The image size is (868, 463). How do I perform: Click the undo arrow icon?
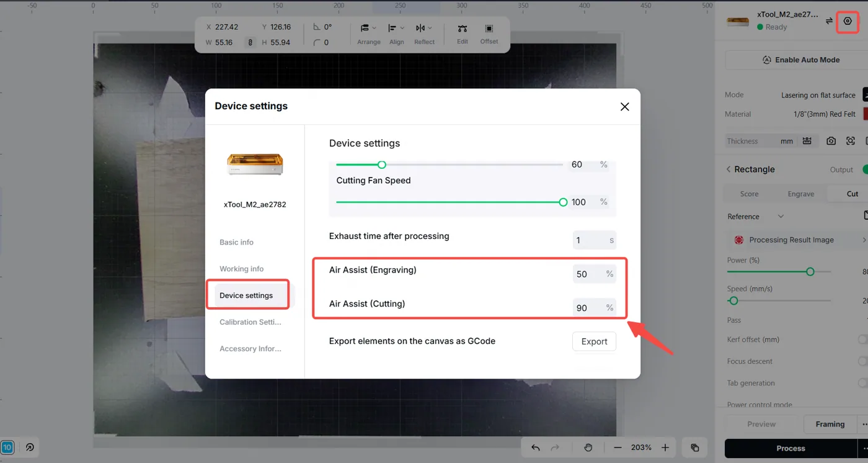click(536, 447)
